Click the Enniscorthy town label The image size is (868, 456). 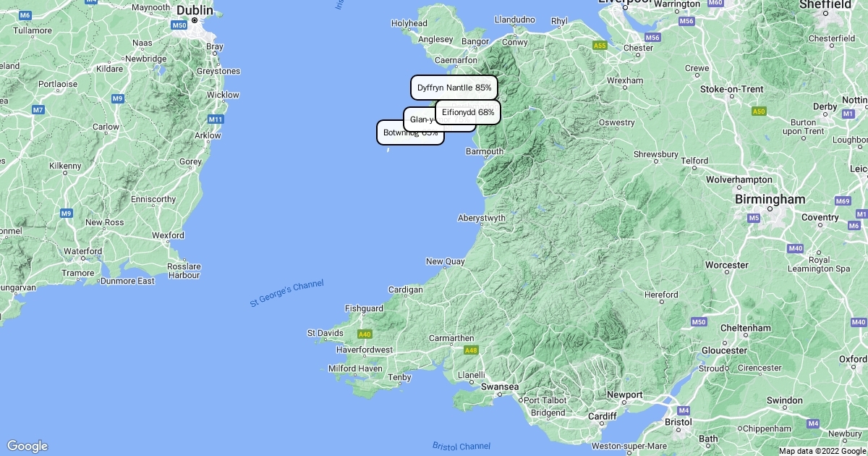(x=153, y=199)
